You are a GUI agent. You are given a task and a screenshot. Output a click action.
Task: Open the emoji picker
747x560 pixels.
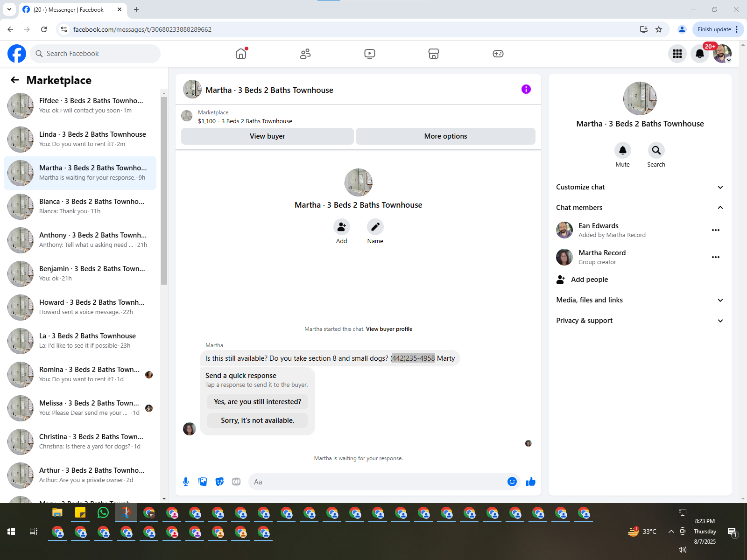pos(512,482)
